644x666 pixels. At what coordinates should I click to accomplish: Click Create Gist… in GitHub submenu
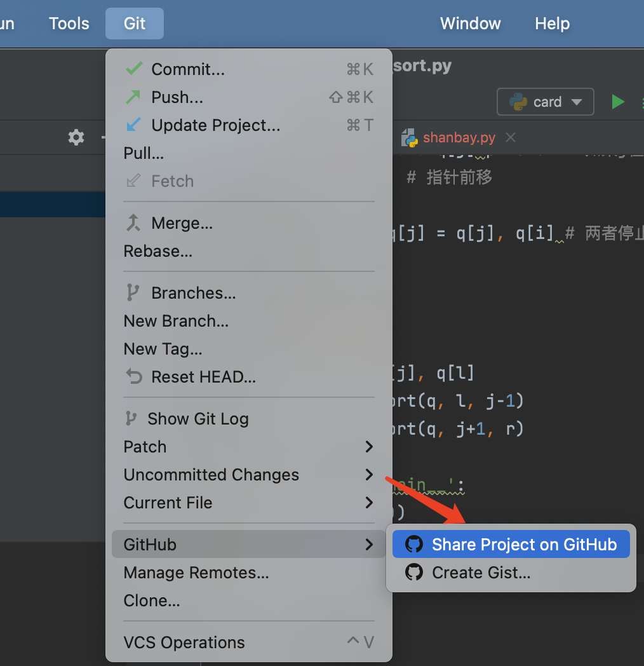point(481,573)
